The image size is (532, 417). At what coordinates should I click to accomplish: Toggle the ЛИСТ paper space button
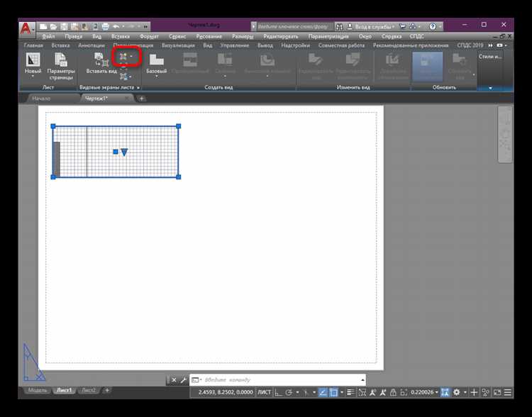click(263, 391)
